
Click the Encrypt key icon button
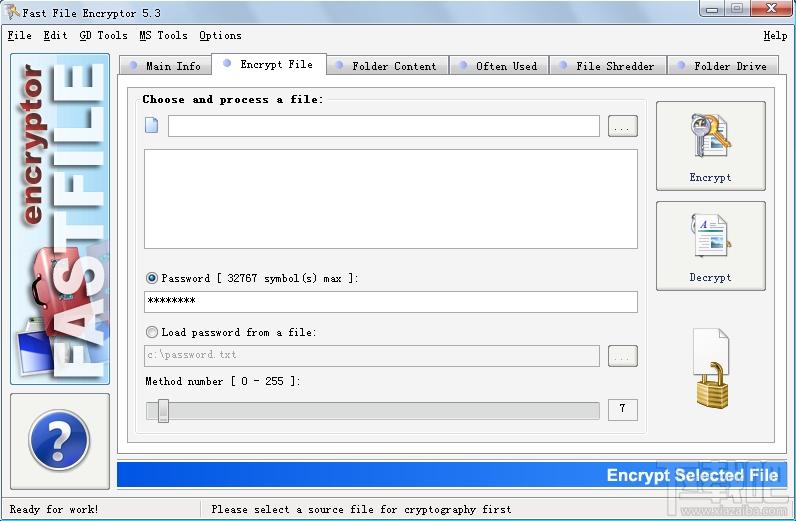710,145
